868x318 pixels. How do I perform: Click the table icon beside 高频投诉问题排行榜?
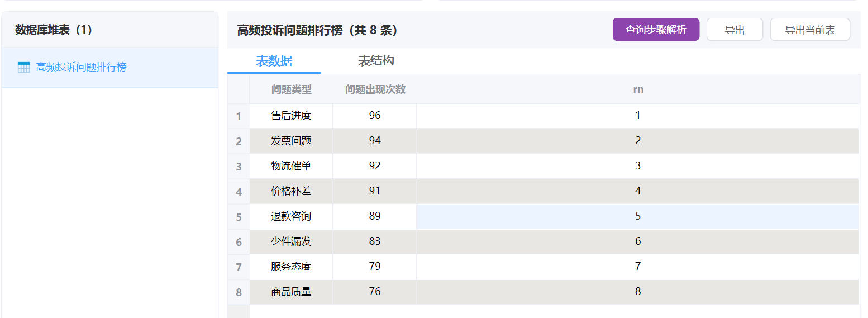coord(23,68)
